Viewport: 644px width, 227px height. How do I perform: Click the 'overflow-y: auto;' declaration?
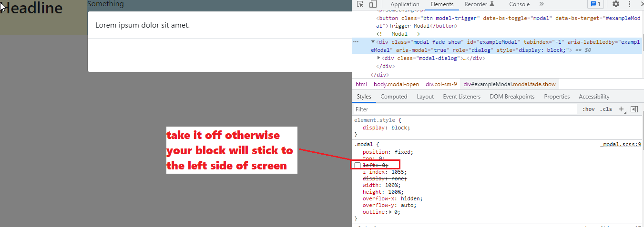coord(389,205)
